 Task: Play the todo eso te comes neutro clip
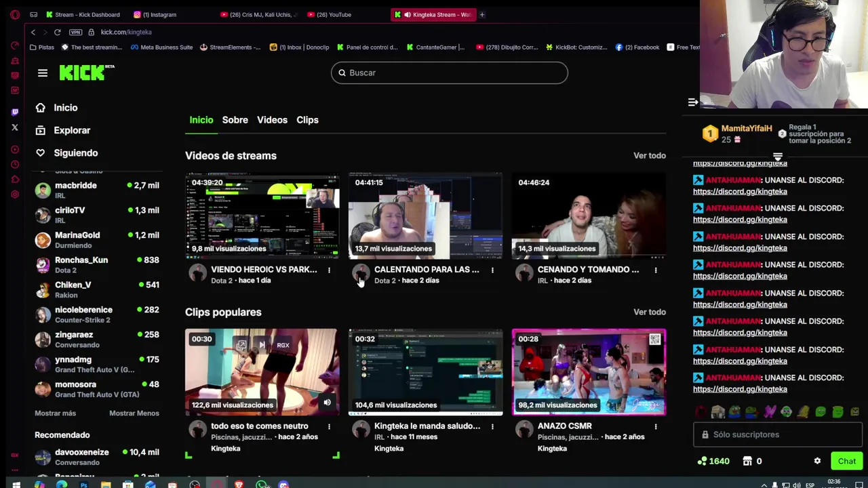(262, 373)
